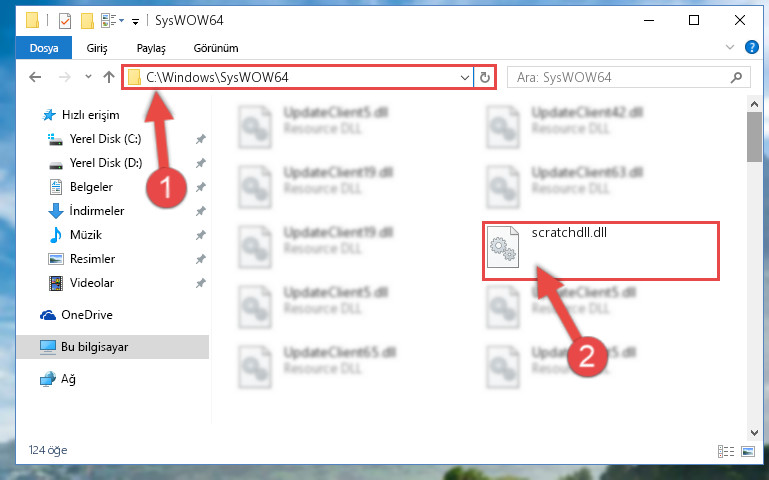Expand the address bar history dropdown

pos(464,77)
